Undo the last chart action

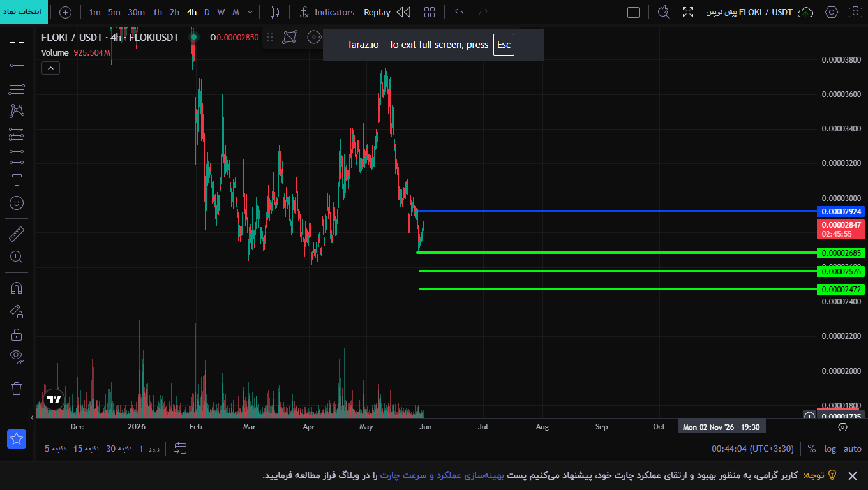click(459, 12)
